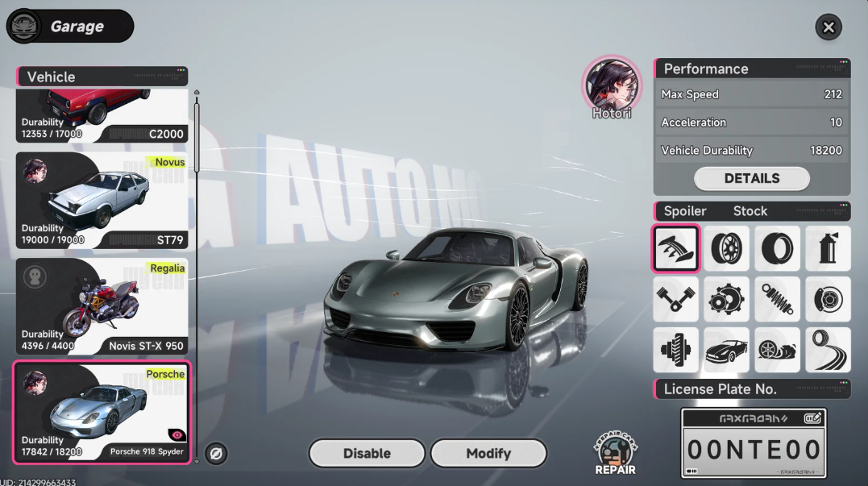
Task: Select the engine pistons modification icon
Action: [x=675, y=299]
